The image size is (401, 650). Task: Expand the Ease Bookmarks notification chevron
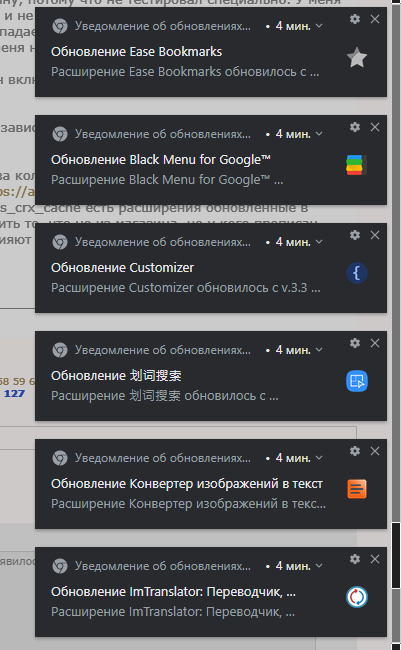coord(319,26)
